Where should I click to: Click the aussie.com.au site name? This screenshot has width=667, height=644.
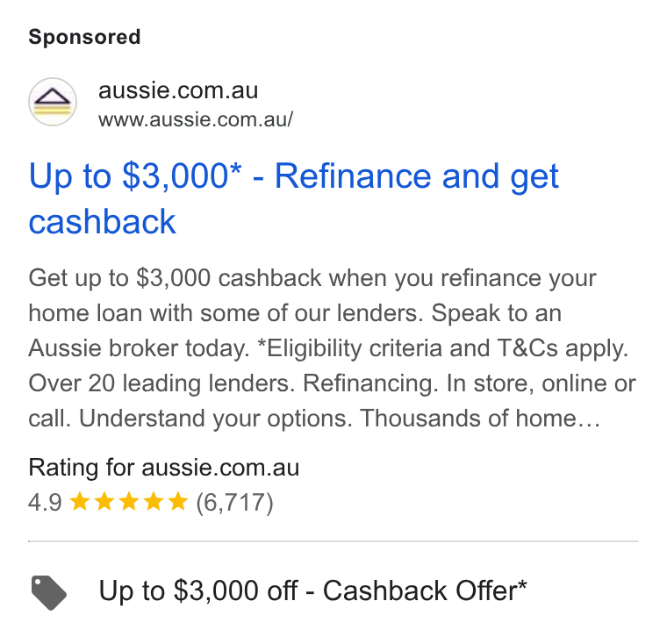click(178, 90)
